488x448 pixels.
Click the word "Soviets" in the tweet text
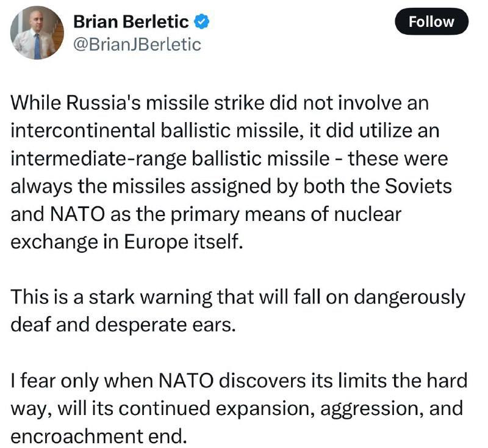point(418,186)
